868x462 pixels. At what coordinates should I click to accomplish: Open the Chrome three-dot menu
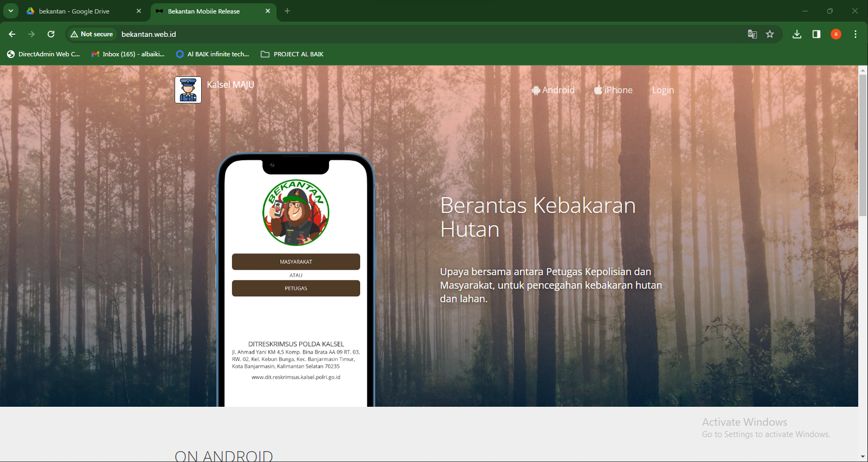pos(856,34)
